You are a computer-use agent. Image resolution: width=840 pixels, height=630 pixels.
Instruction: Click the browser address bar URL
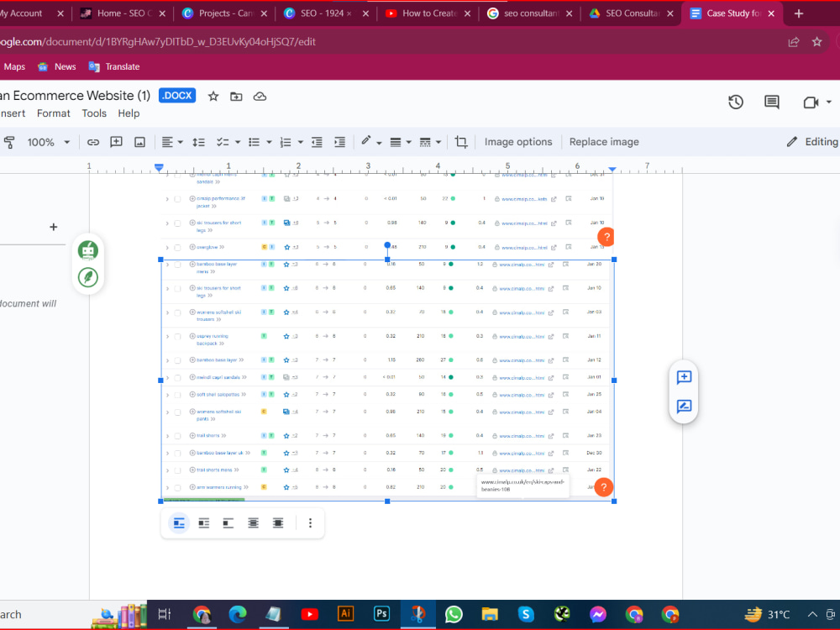tap(158, 42)
